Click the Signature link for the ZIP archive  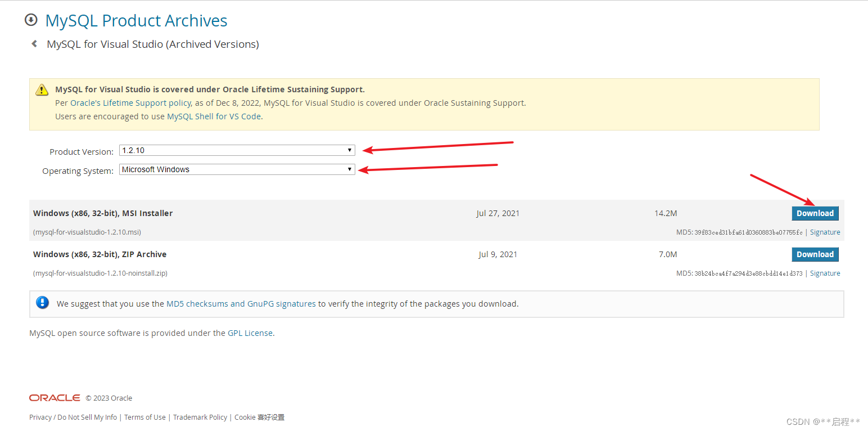point(825,273)
